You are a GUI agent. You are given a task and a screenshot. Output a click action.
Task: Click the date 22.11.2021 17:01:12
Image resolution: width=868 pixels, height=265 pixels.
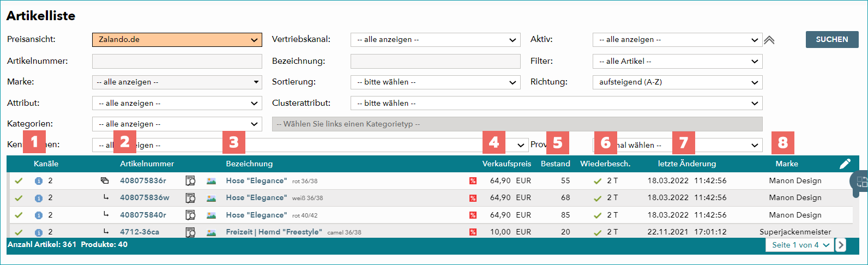[x=687, y=232]
